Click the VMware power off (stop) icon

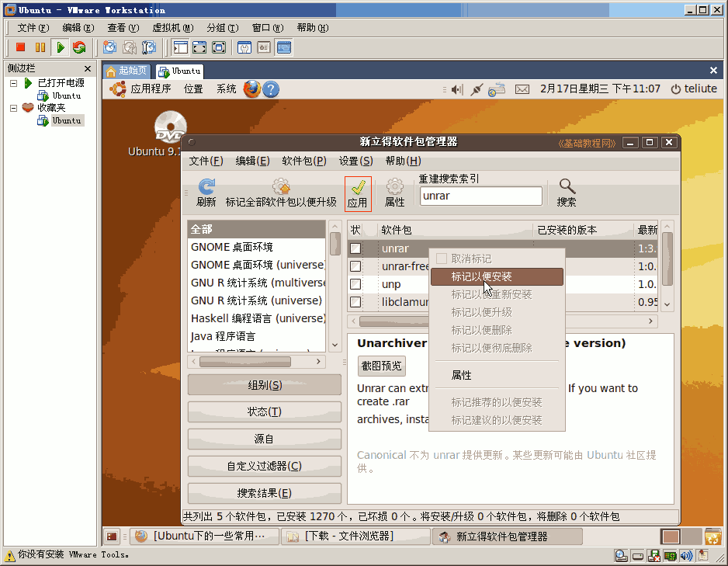[20, 47]
